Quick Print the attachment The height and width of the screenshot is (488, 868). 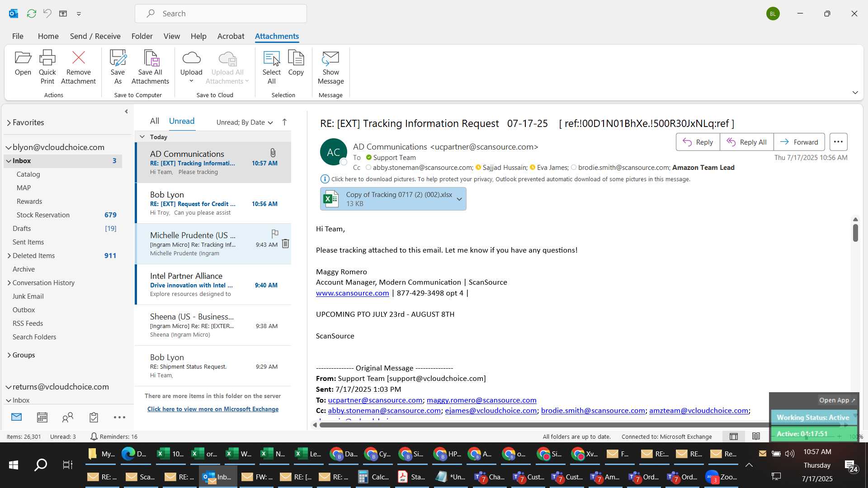coord(47,67)
